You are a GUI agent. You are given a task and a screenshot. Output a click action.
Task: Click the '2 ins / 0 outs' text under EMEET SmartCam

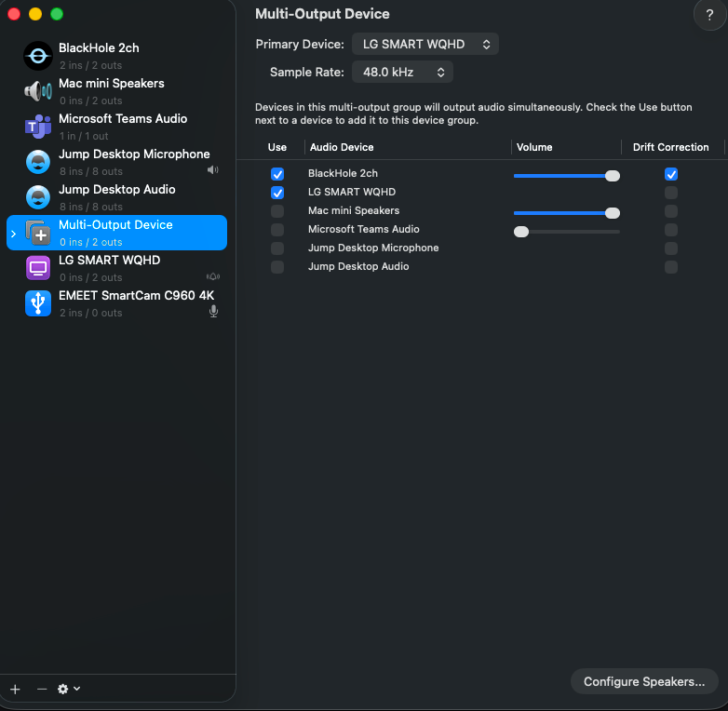91,313
